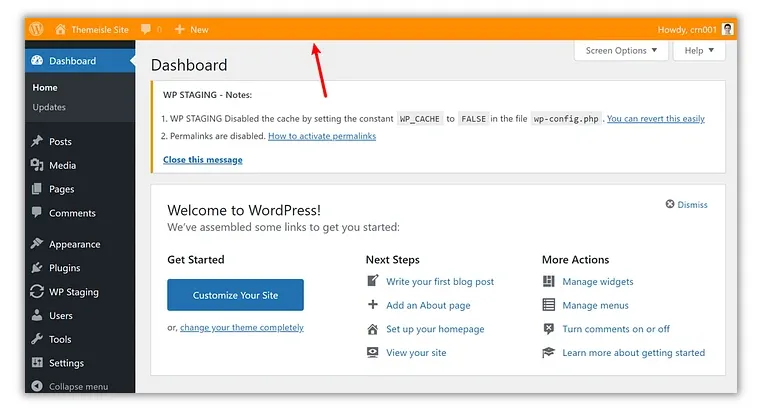Click the WP Staging sync icon

[x=37, y=291]
